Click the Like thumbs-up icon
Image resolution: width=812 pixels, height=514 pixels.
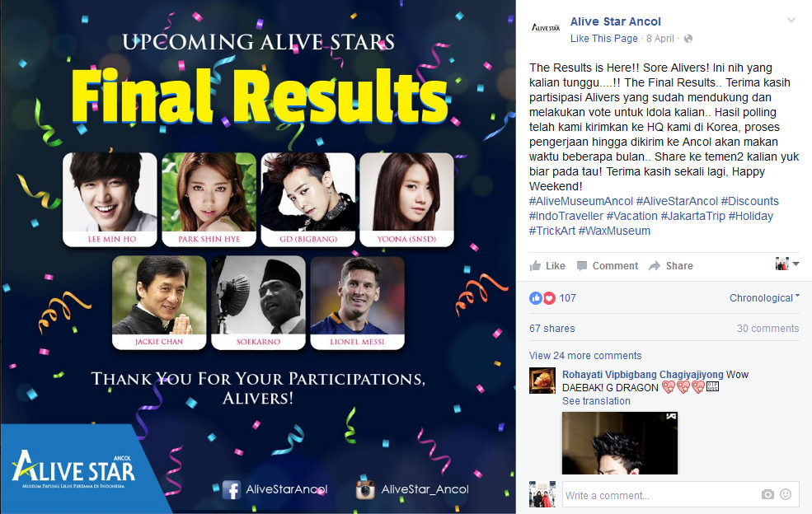point(536,266)
